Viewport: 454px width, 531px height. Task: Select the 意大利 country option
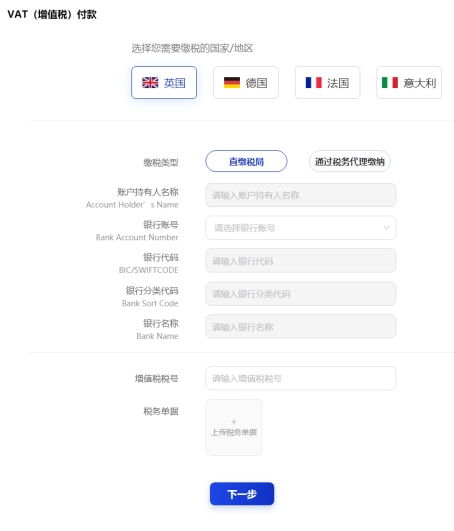click(x=409, y=83)
